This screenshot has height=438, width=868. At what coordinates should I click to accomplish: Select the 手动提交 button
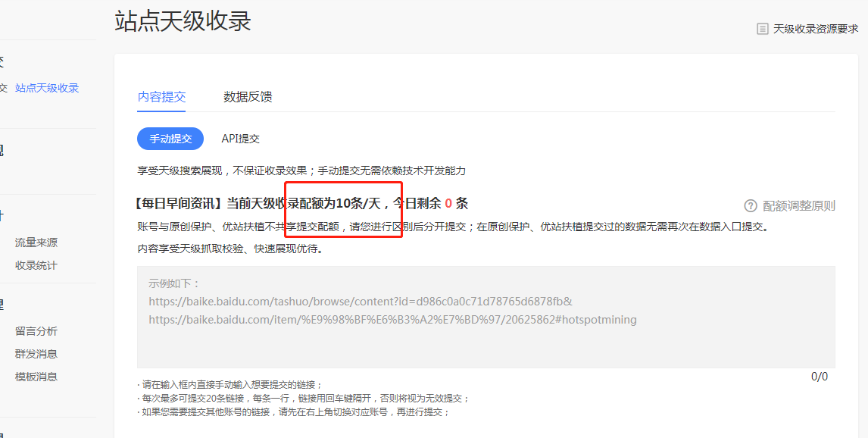coord(170,139)
